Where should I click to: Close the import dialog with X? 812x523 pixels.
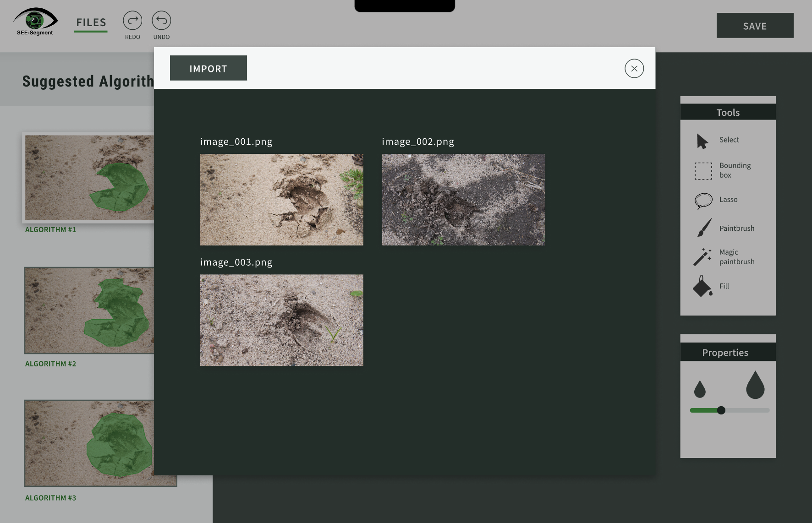click(634, 68)
